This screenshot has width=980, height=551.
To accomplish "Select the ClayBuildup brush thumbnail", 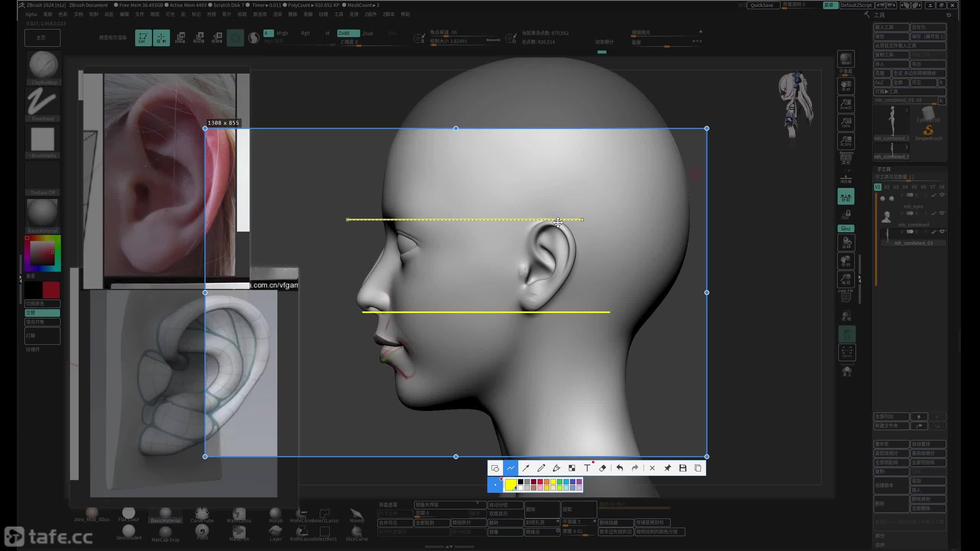I will click(43, 68).
